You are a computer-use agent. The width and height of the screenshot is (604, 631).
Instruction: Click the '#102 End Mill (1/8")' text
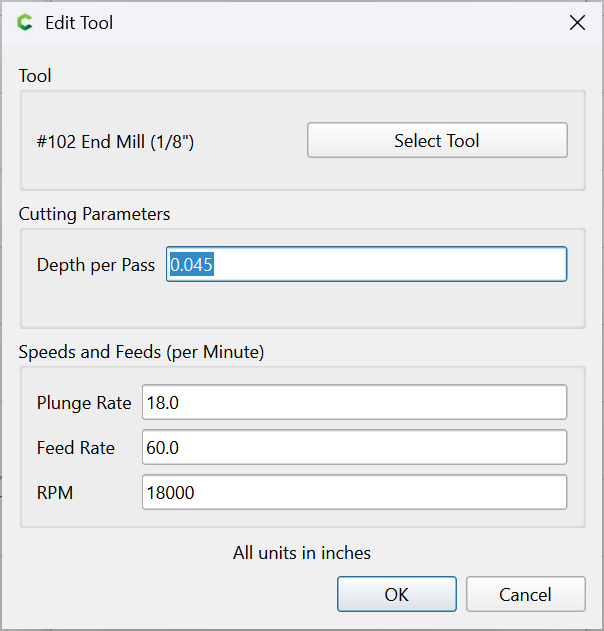click(115, 142)
